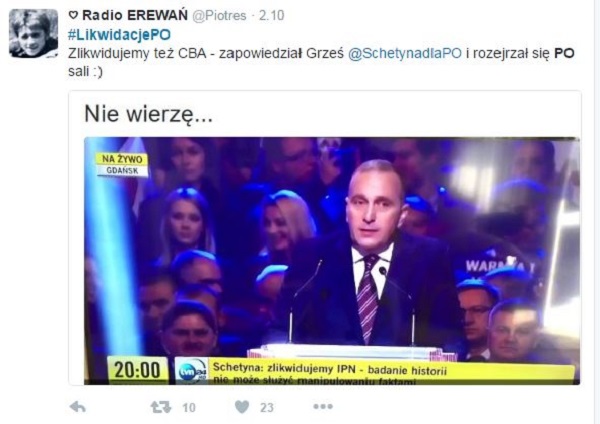600x424 pixels.
Task: Click the TVN24 logo in the video
Action: pos(192,371)
